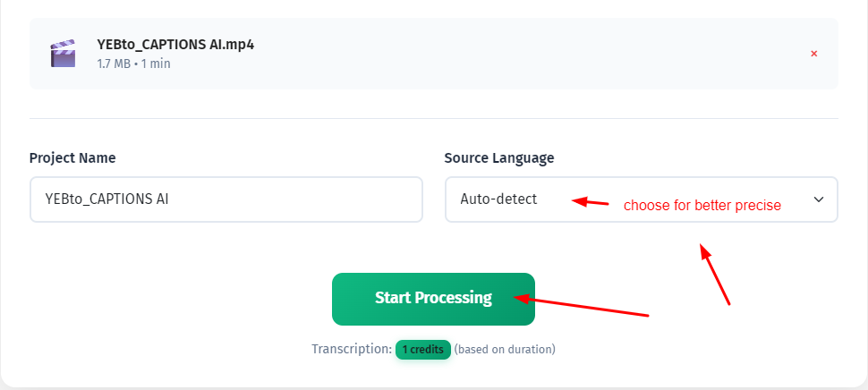Click the clapperboard video file icon

(63, 54)
